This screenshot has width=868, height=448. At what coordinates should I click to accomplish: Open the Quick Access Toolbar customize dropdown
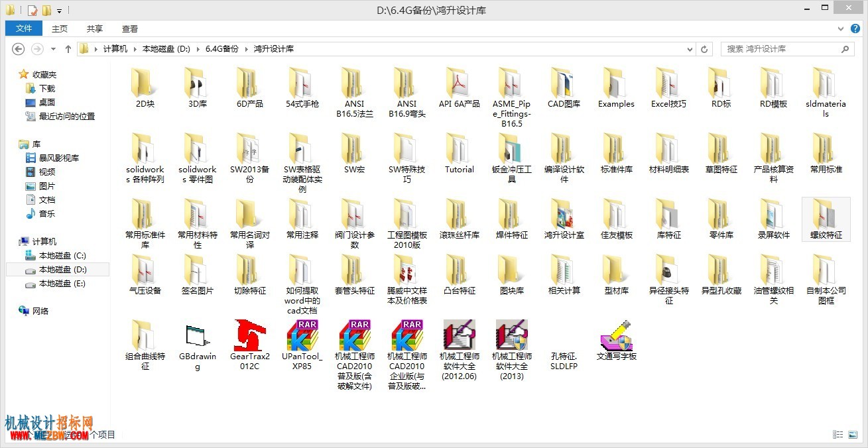(59, 11)
